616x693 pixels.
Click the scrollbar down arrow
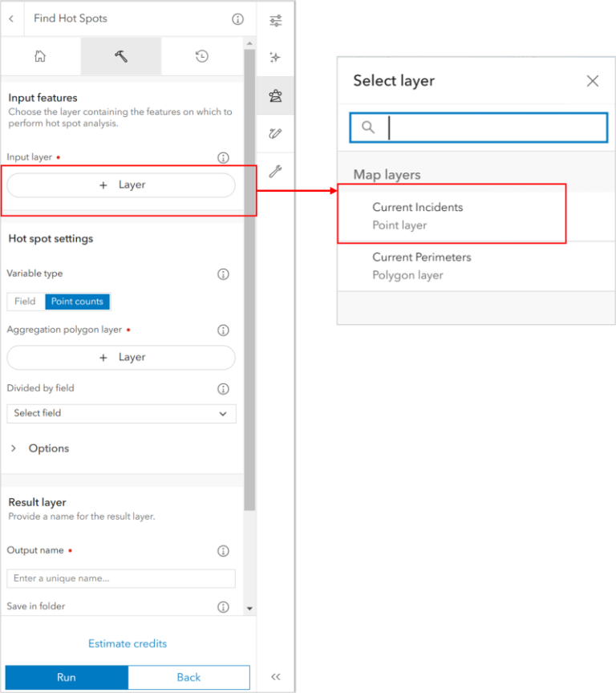[x=249, y=609]
